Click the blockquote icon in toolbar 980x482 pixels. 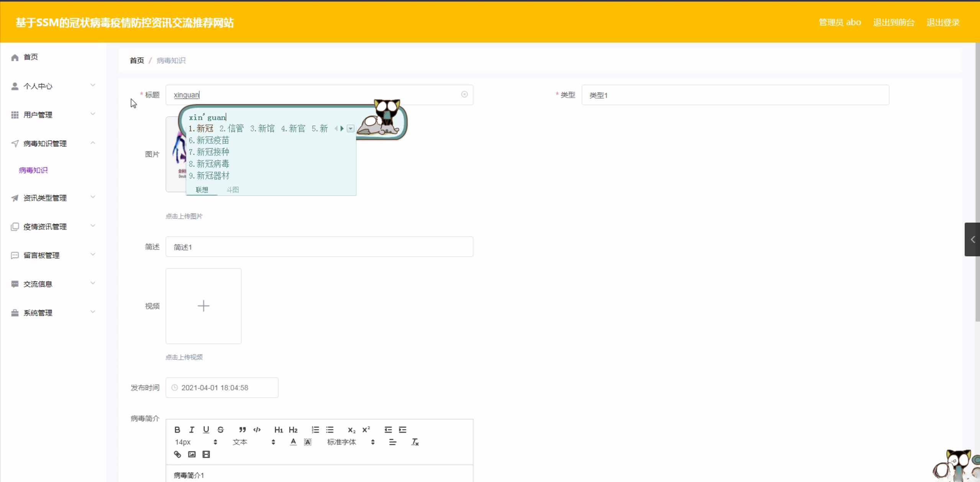point(242,430)
